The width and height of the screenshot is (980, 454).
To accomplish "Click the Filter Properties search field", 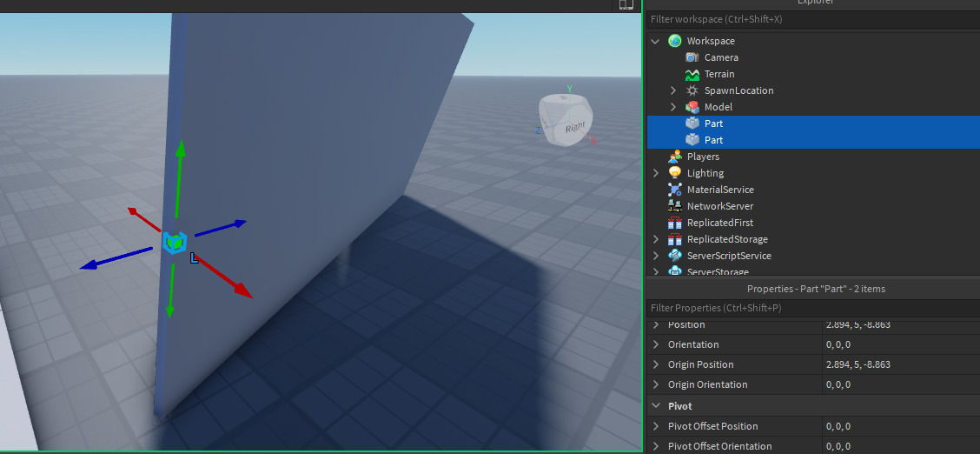I will click(x=813, y=308).
